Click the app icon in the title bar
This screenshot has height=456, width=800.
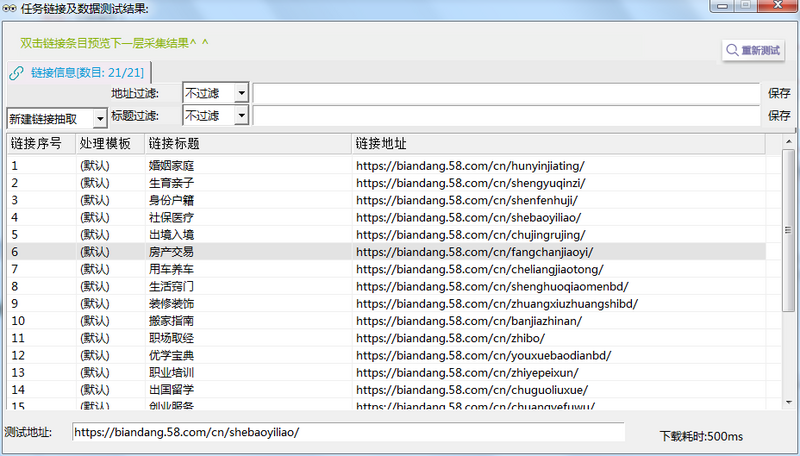(9, 8)
